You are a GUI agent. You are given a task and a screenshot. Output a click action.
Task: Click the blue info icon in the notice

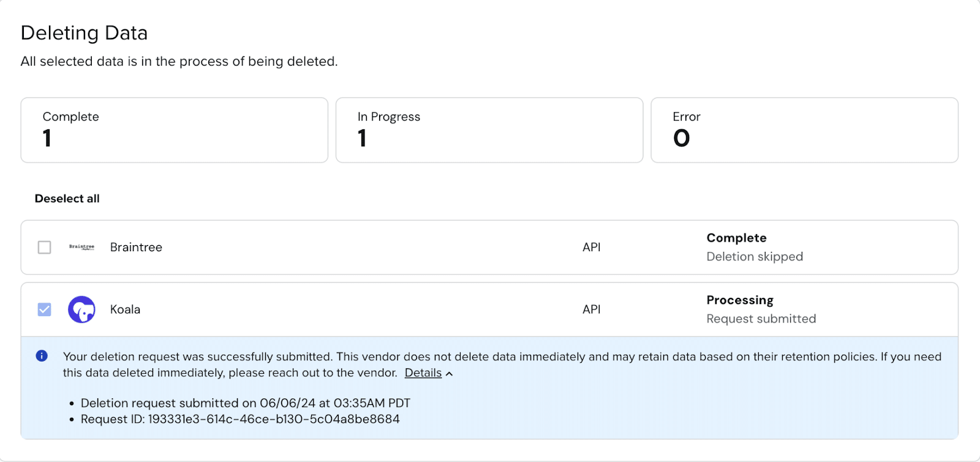tap(42, 356)
